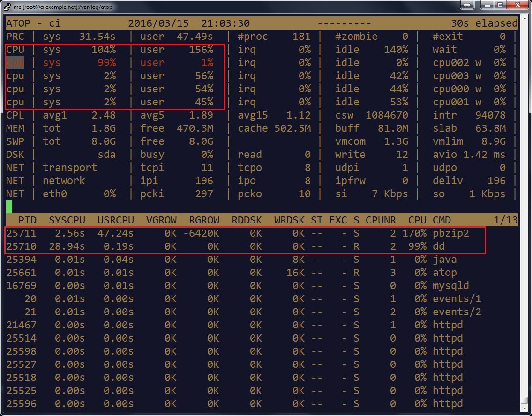Click the 'network' NET row label
Viewport: 532px width, 416px height.
pyautogui.click(x=64, y=181)
